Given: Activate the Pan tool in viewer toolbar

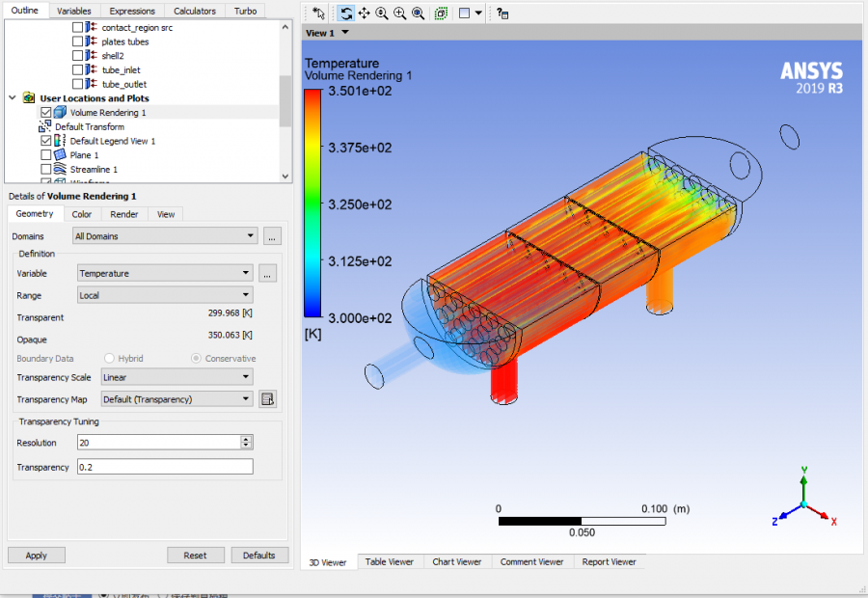Looking at the screenshot, I should [x=365, y=14].
